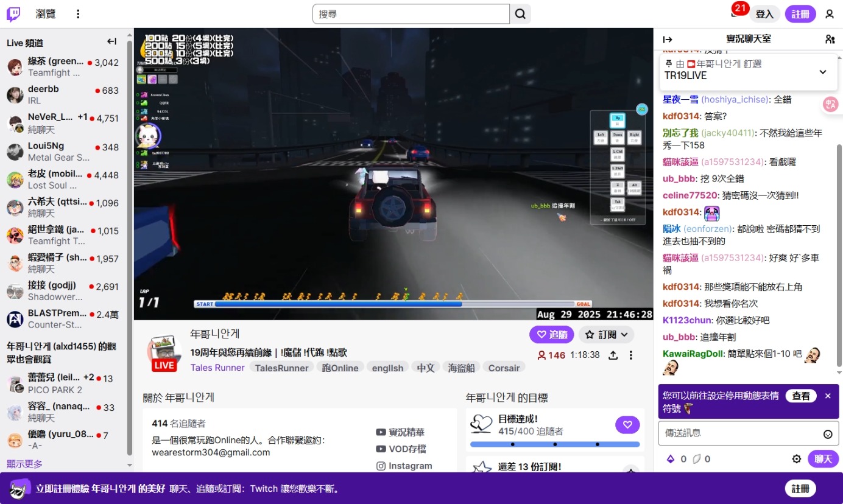The image size is (843, 504).
Task: Open the user account icon menu
Action: tap(829, 14)
